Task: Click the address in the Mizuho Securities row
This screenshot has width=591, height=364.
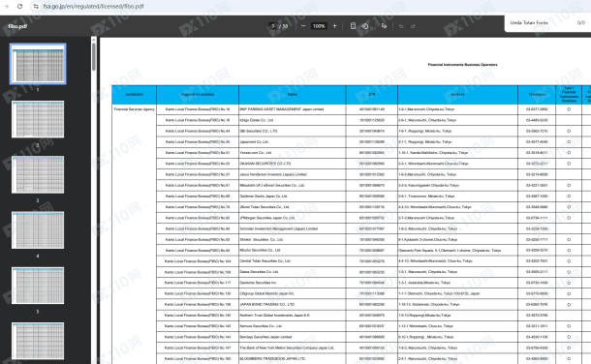Action: coord(450,250)
